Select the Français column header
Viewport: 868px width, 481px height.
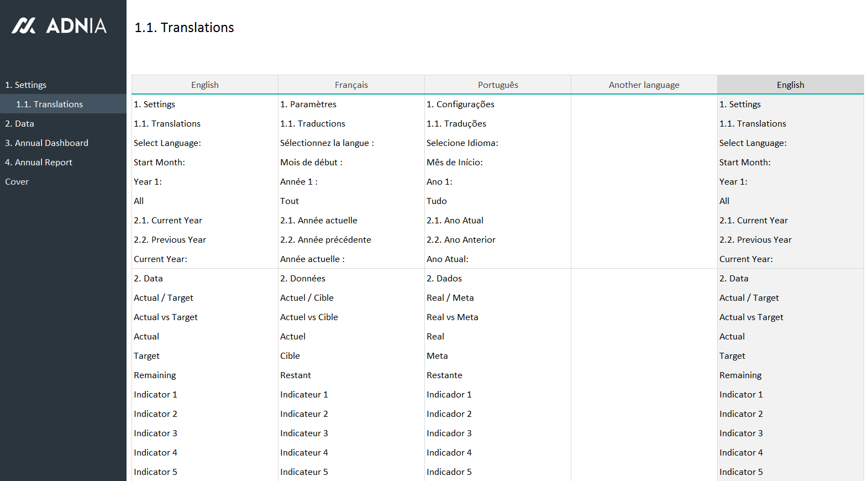[x=351, y=85]
